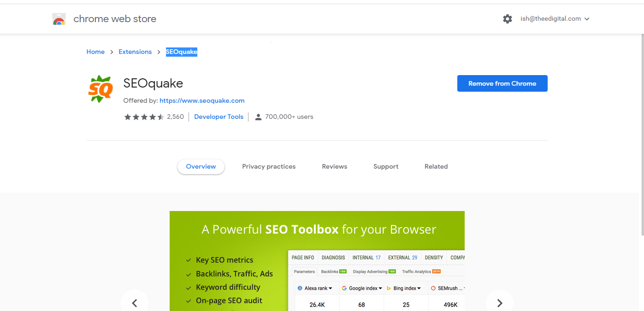Click the Chrome Web Store logo

click(59, 18)
